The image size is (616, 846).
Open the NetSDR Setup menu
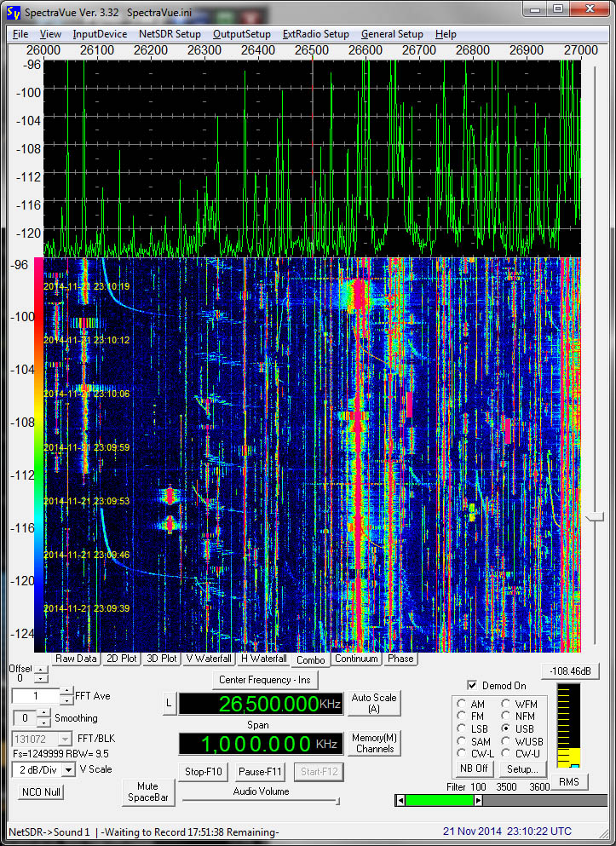pyautogui.click(x=170, y=34)
